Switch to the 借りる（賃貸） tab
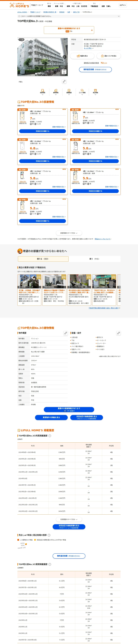The width and height of the screenshot is (138, 644). [x=43, y=259]
